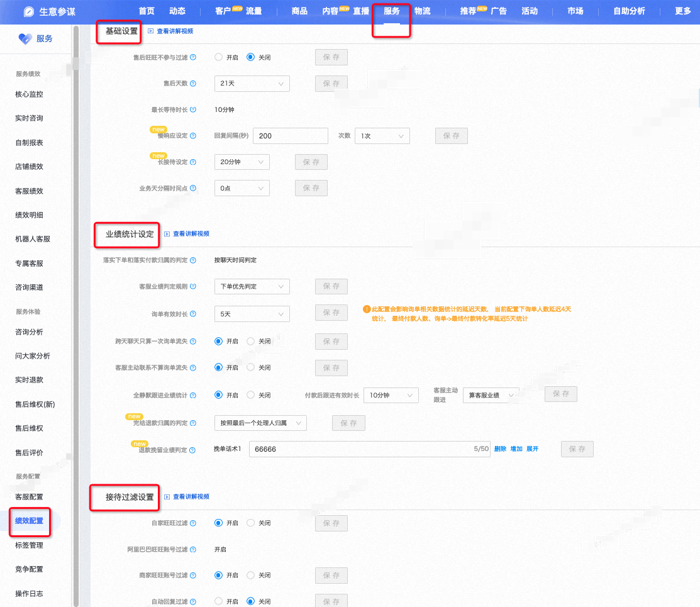
Task: Open 客服绩效 in the sidebar menu
Action: (x=29, y=191)
